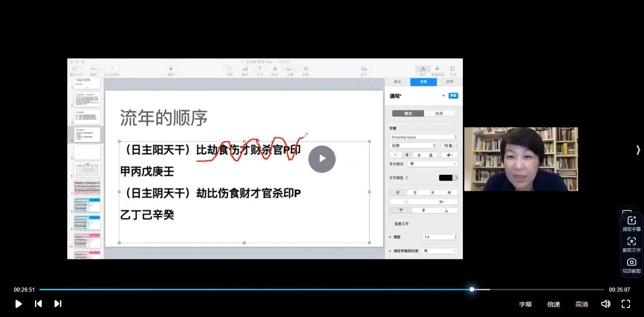Open the shapes inserter

point(275,68)
